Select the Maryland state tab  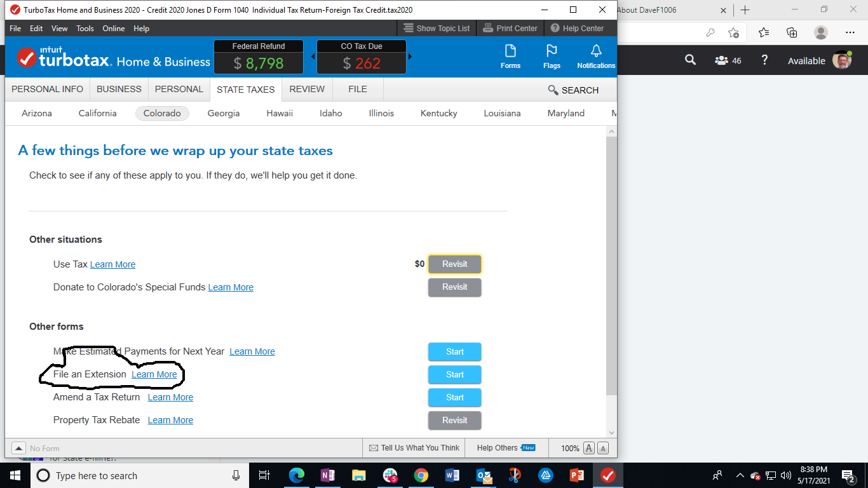pos(566,113)
